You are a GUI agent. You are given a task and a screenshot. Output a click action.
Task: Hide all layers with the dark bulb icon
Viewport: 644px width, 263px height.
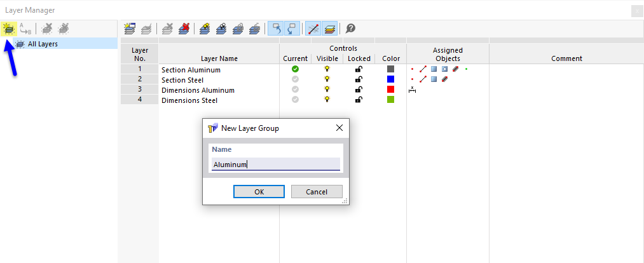pos(221,29)
